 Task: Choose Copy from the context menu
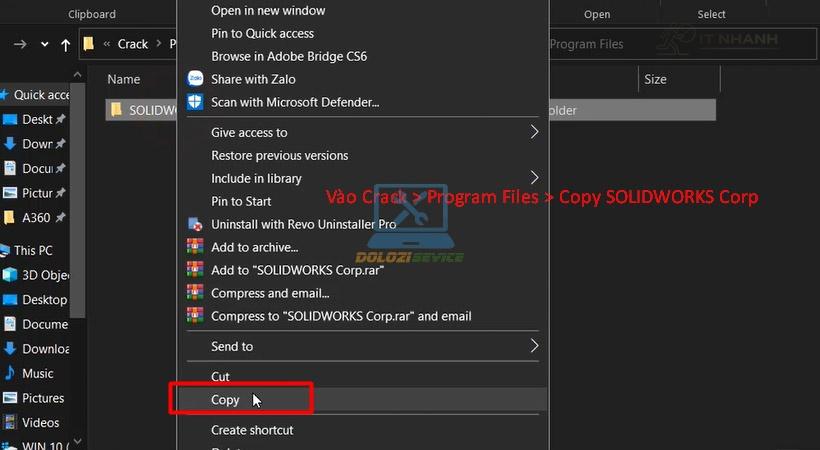click(x=226, y=399)
